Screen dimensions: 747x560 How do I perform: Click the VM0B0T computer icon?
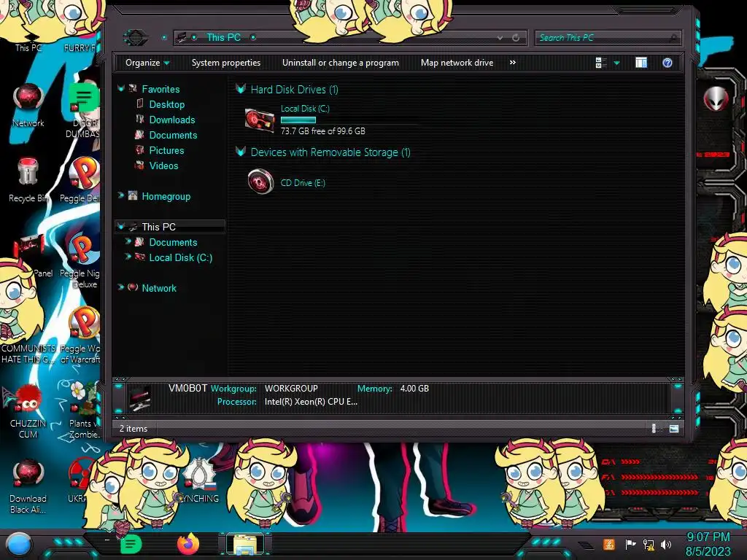(140, 397)
